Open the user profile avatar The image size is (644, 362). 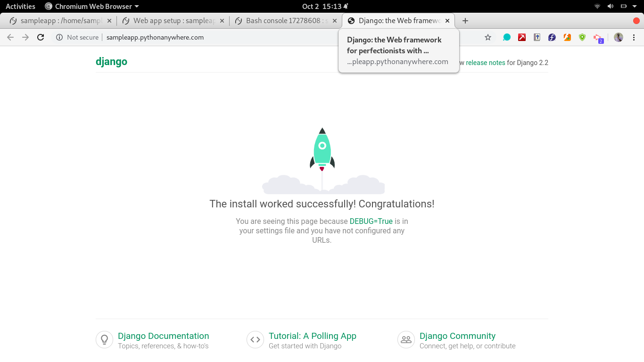point(619,37)
